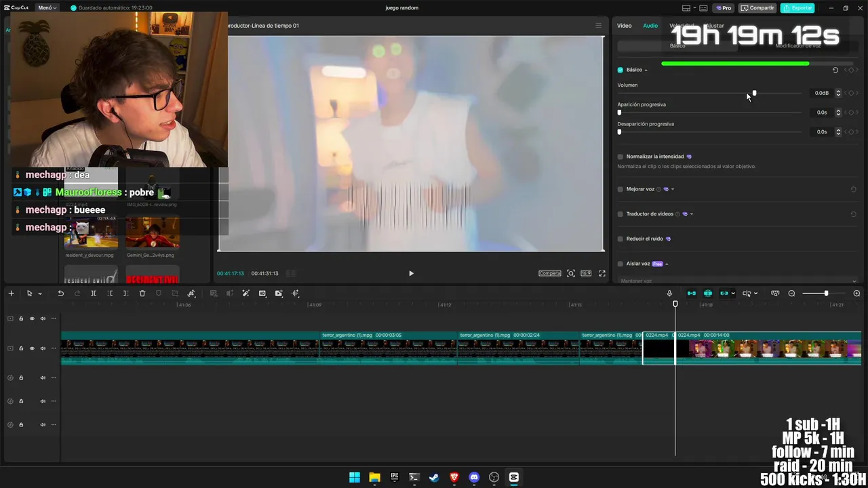Zoom out the timeline
Image resolution: width=868 pixels, height=488 pixels.
[x=791, y=293]
